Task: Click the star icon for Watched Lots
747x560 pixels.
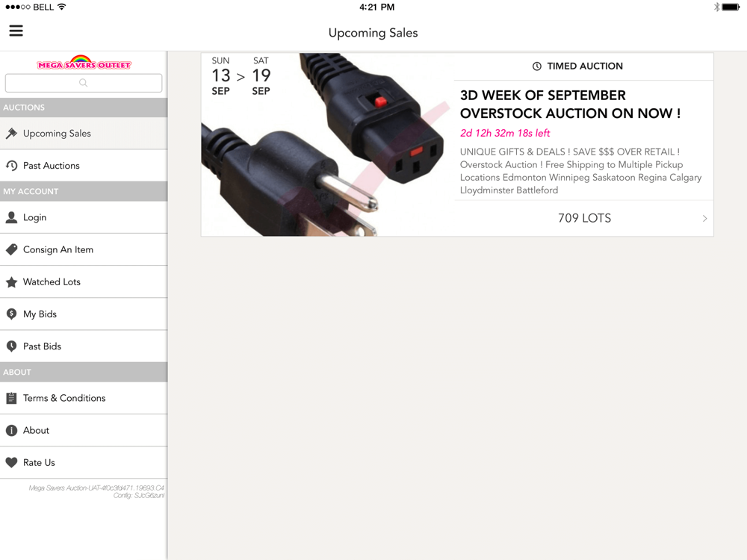Action: pyautogui.click(x=11, y=282)
